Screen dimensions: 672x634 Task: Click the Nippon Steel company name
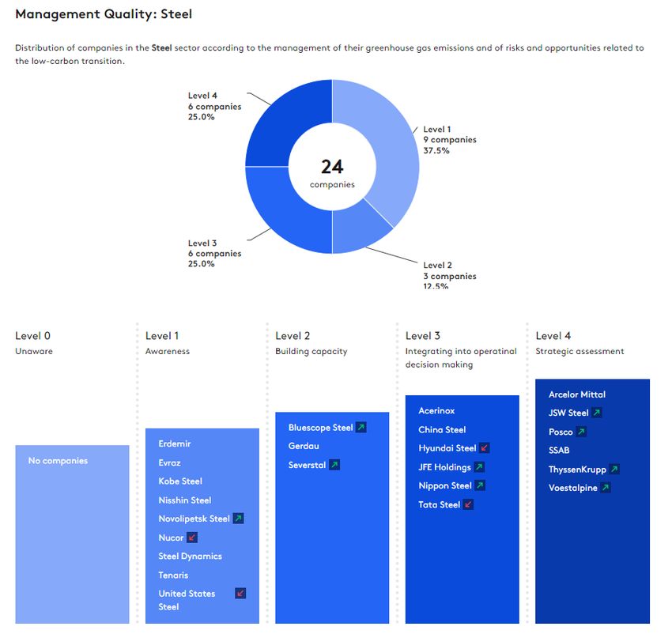click(x=445, y=485)
